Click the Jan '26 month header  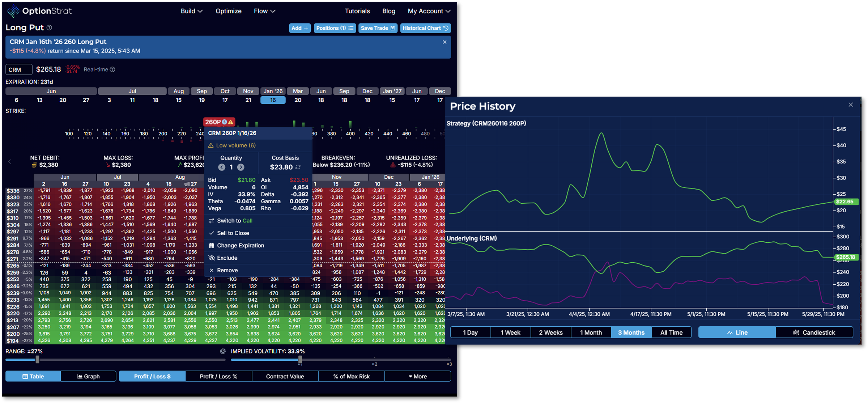point(273,91)
